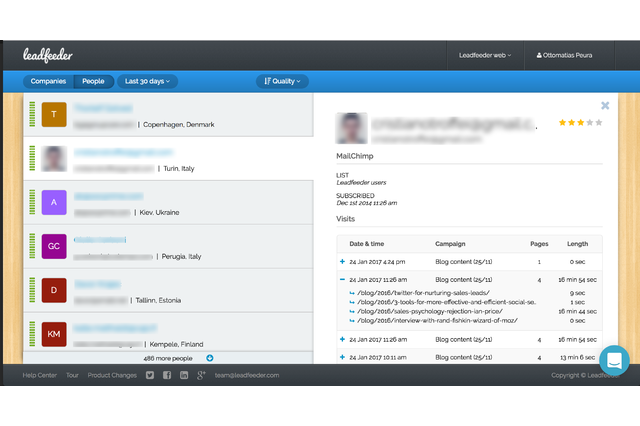
Task: Open the Twitter icon in footer
Action: 150,375
